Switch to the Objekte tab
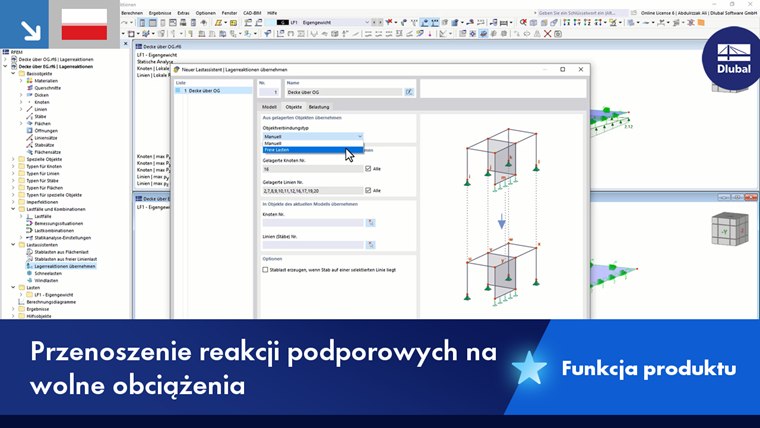The height and width of the screenshot is (428, 760). (293, 107)
